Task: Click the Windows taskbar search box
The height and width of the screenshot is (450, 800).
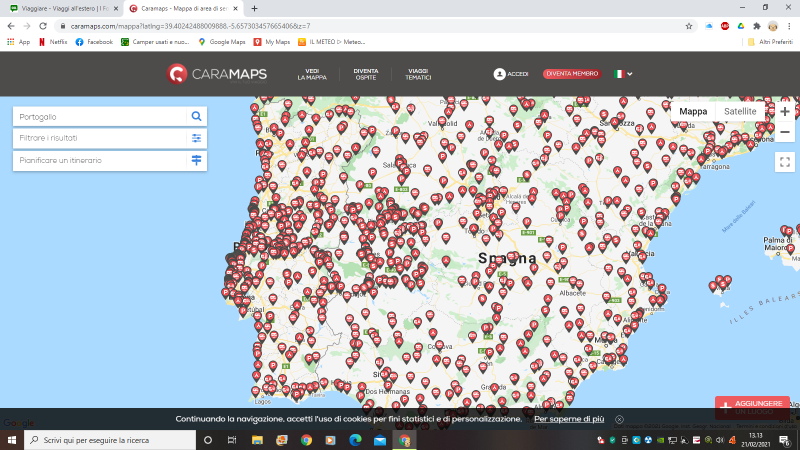Action: [x=110, y=440]
